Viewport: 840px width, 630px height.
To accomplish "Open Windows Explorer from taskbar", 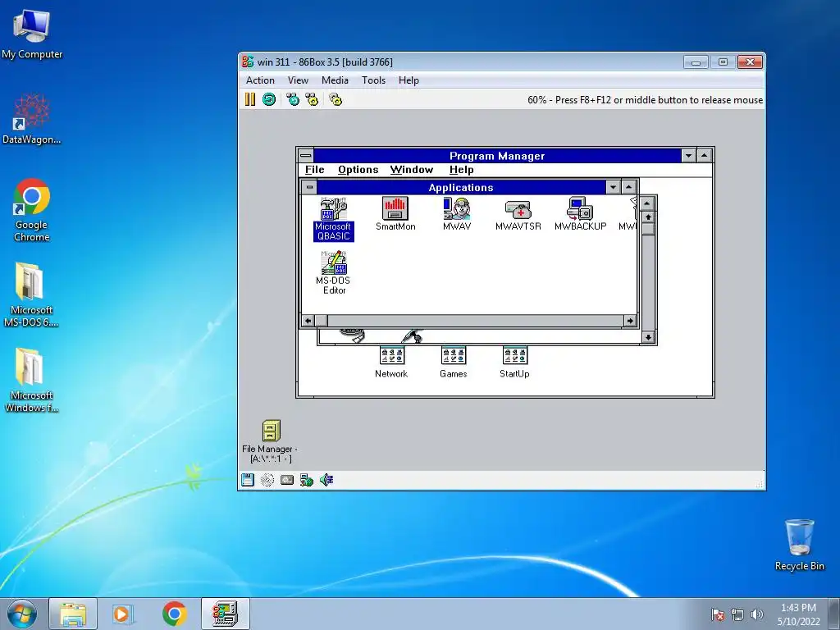I will 73,614.
